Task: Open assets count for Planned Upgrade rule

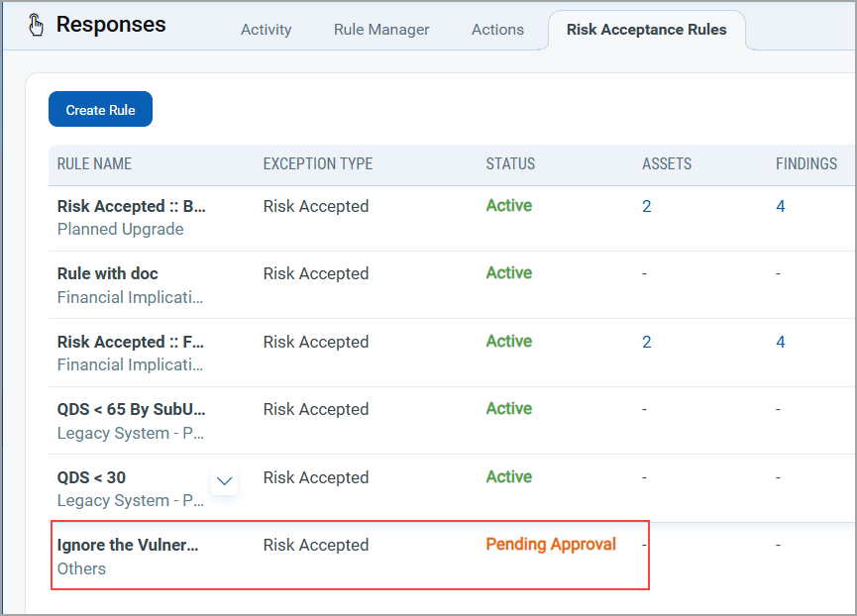Action: (x=647, y=207)
